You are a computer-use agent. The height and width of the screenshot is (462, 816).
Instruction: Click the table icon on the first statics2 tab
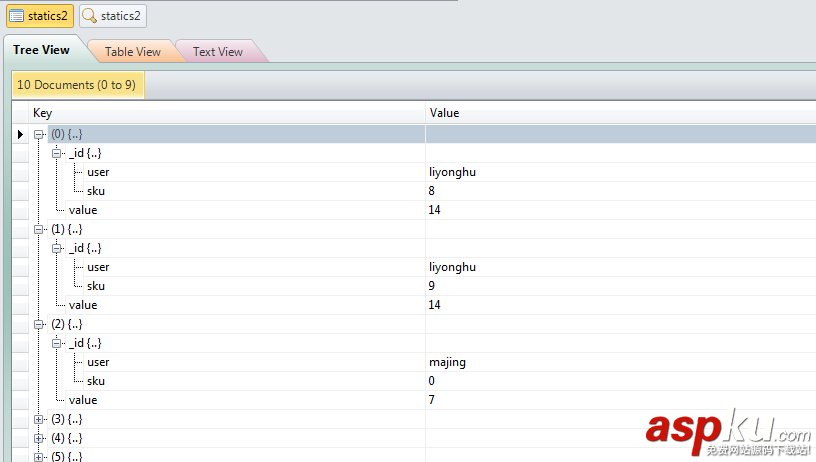coord(16,16)
